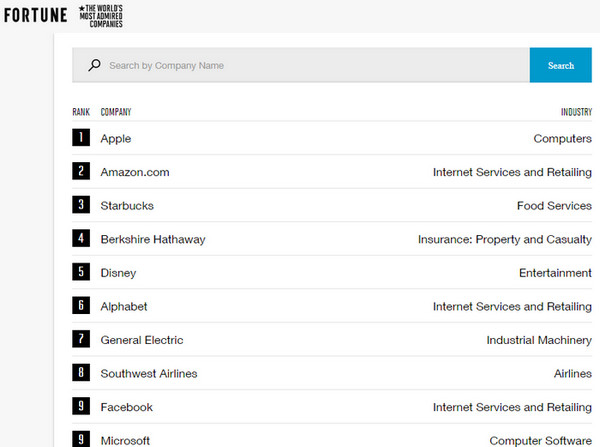
Task: Open the Alphabet company entry
Action: 124,306
